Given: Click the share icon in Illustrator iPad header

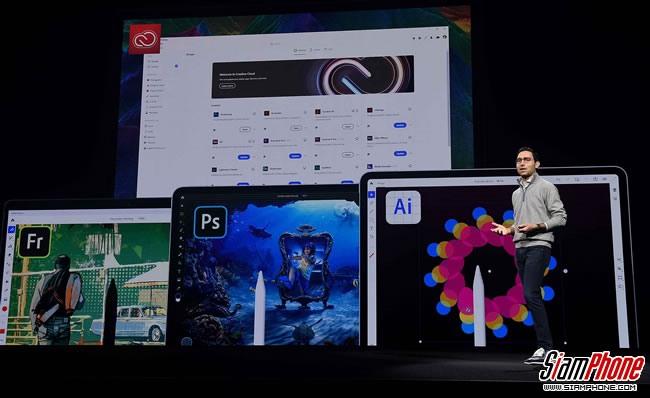Looking at the screenshot, I should pyautogui.click(x=595, y=179).
